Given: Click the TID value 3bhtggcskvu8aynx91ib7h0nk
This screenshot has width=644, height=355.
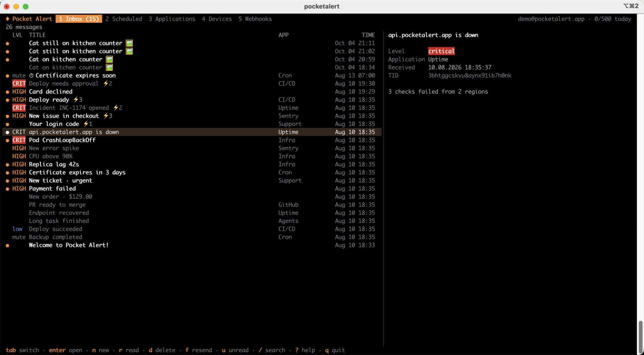Looking at the screenshot, I should 470,76.
